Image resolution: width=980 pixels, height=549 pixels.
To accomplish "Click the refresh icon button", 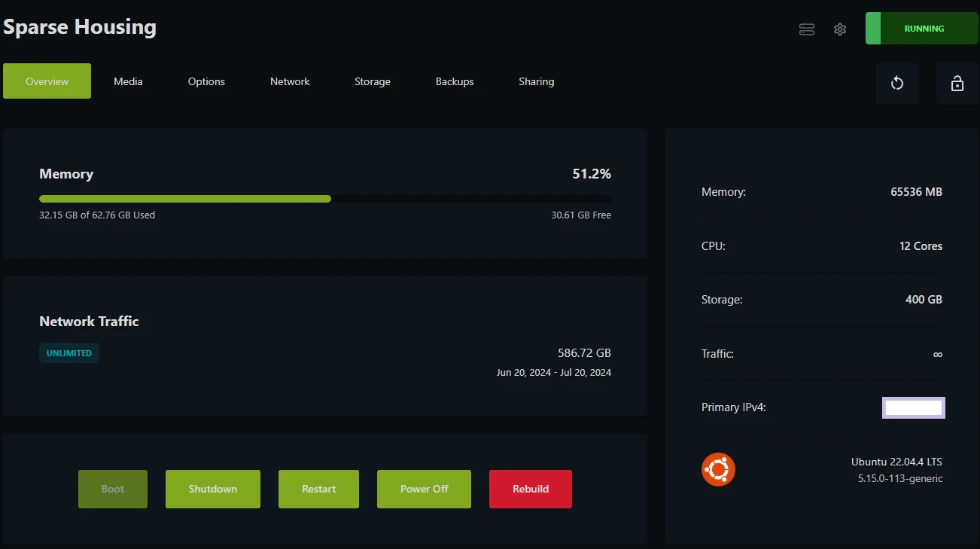I will pos(896,84).
